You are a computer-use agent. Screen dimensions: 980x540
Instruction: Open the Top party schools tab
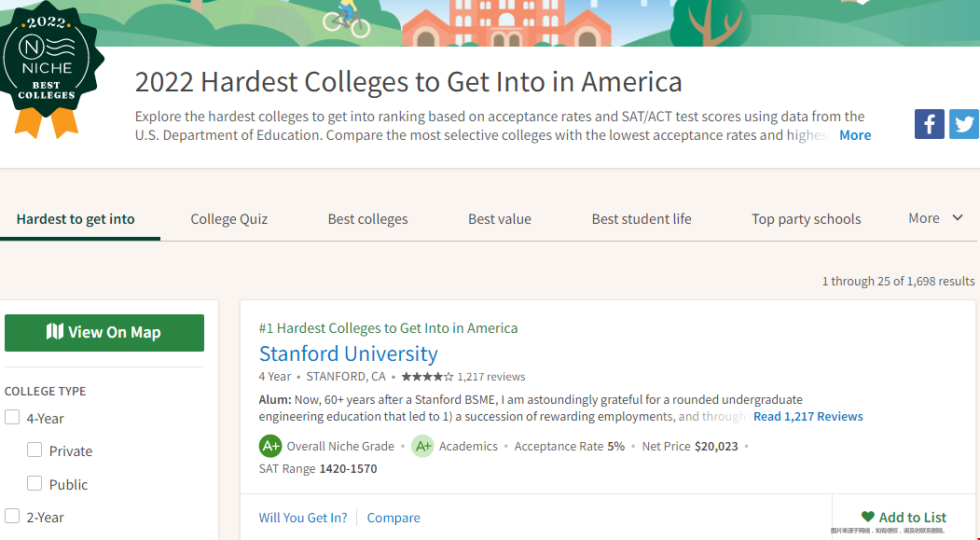(806, 219)
